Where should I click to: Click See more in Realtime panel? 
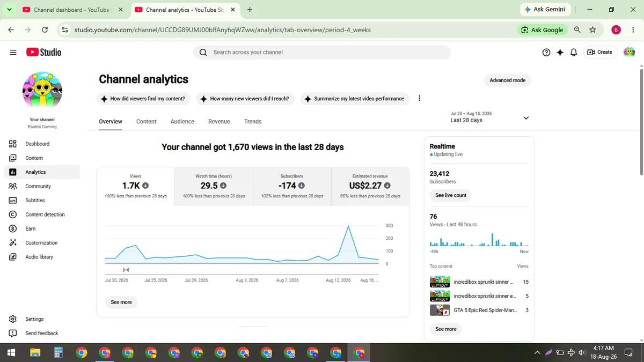(446, 329)
